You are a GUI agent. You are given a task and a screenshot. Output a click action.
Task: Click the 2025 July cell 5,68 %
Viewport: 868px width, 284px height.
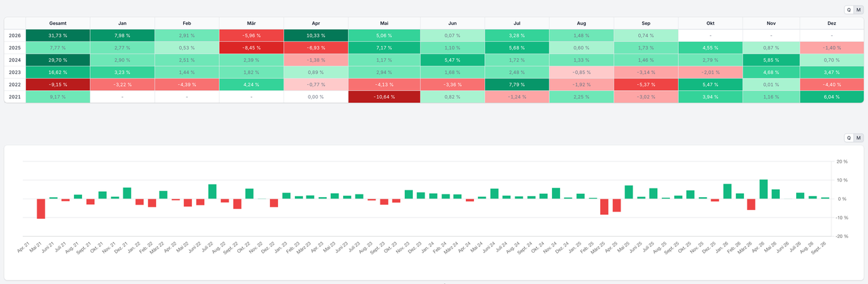pos(517,47)
